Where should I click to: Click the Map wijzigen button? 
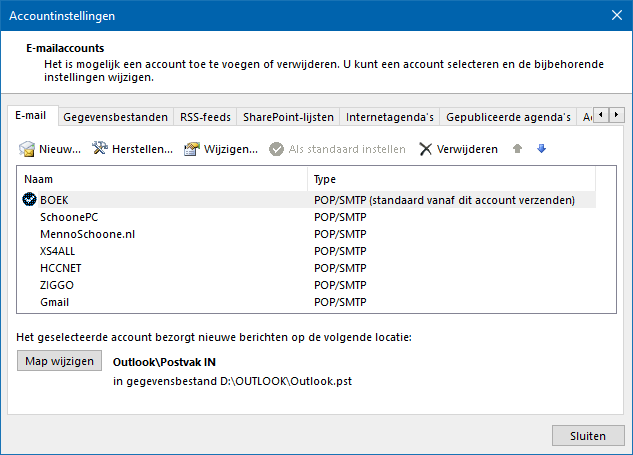click(59, 361)
